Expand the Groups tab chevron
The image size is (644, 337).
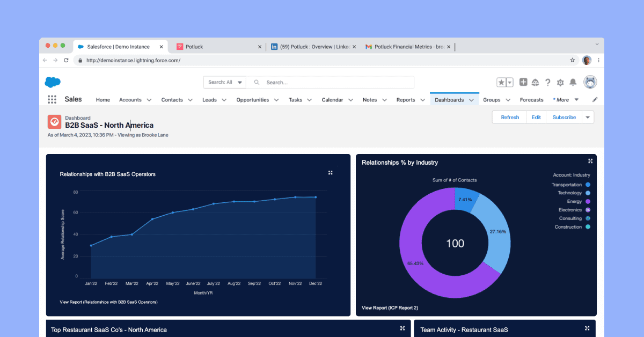[x=508, y=100]
